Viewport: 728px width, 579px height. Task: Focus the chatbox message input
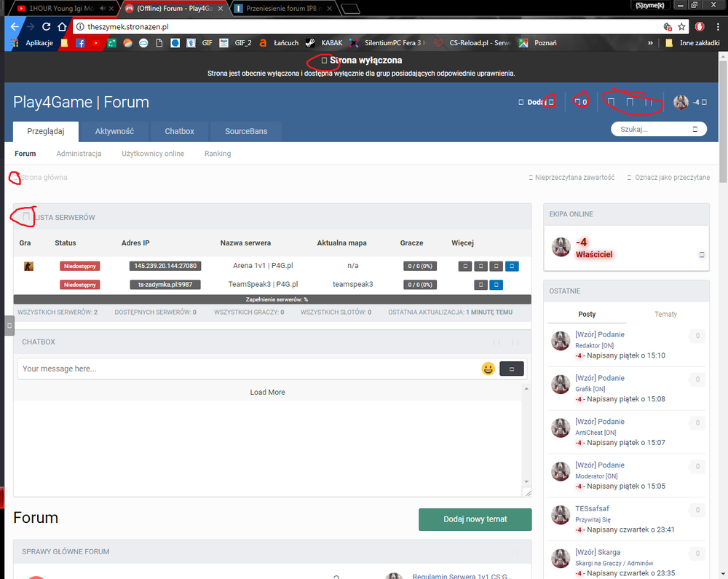pyautogui.click(x=248, y=369)
